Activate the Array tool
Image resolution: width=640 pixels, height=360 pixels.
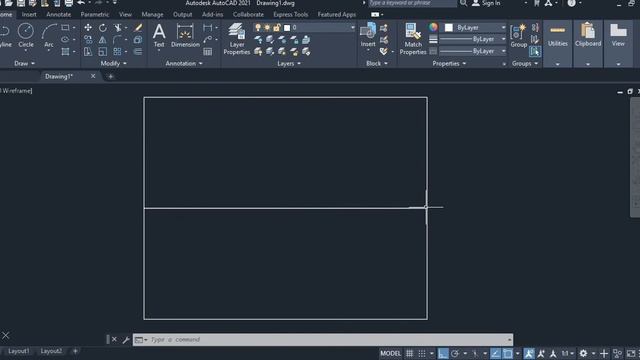click(x=118, y=51)
